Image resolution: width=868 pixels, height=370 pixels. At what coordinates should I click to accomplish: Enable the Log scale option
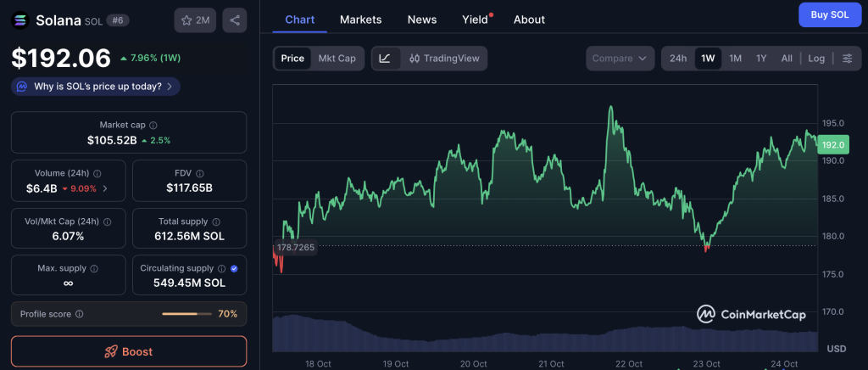[x=816, y=59]
